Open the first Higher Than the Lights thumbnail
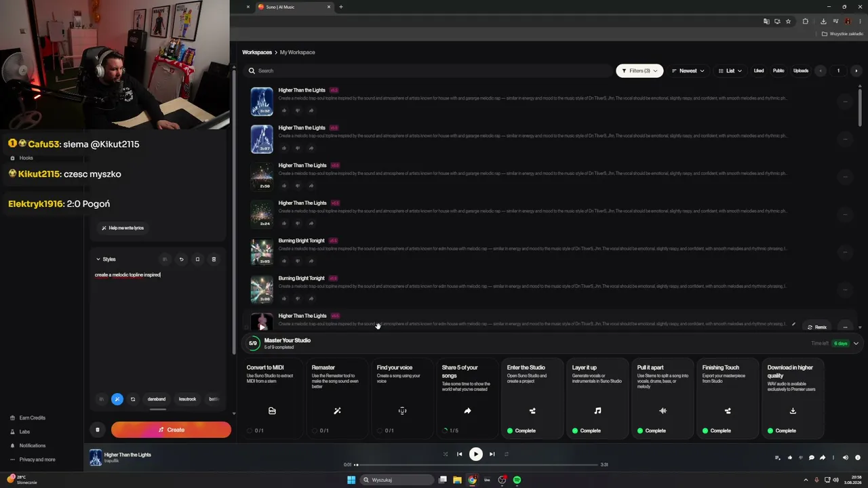This screenshot has width=868, height=488. click(x=262, y=101)
